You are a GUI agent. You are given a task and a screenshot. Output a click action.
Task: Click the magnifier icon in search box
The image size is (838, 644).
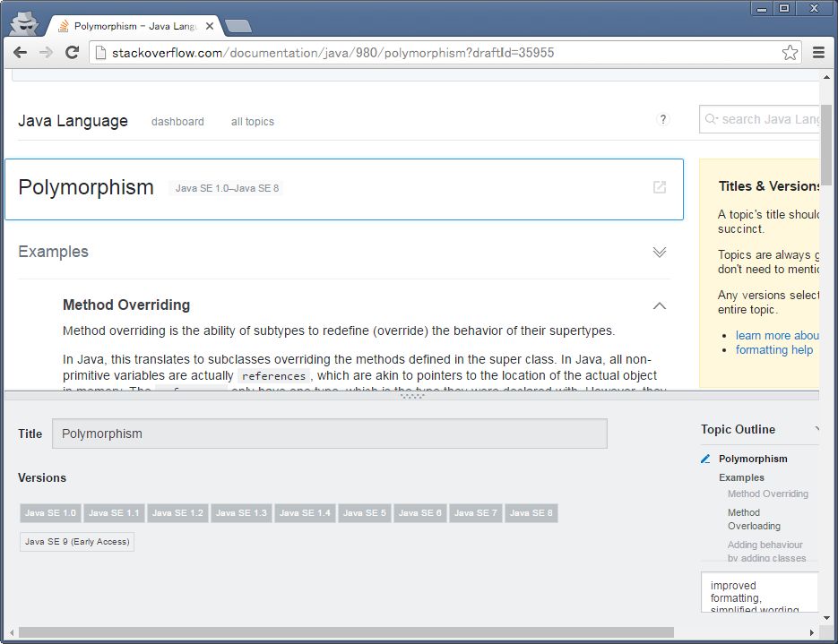coord(710,119)
